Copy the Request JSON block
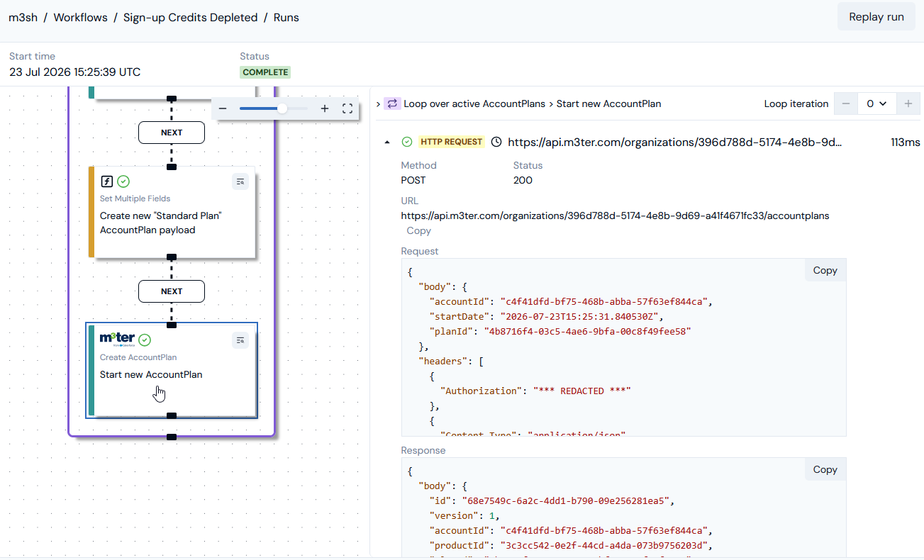924x560 pixels. pyautogui.click(x=825, y=270)
